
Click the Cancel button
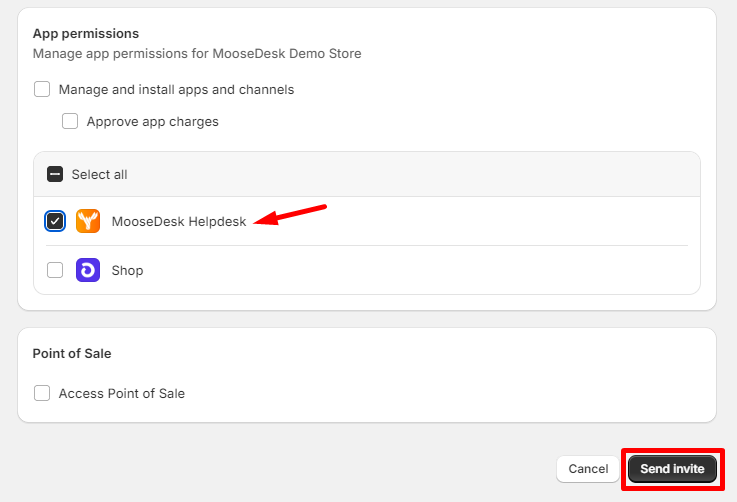(588, 469)
